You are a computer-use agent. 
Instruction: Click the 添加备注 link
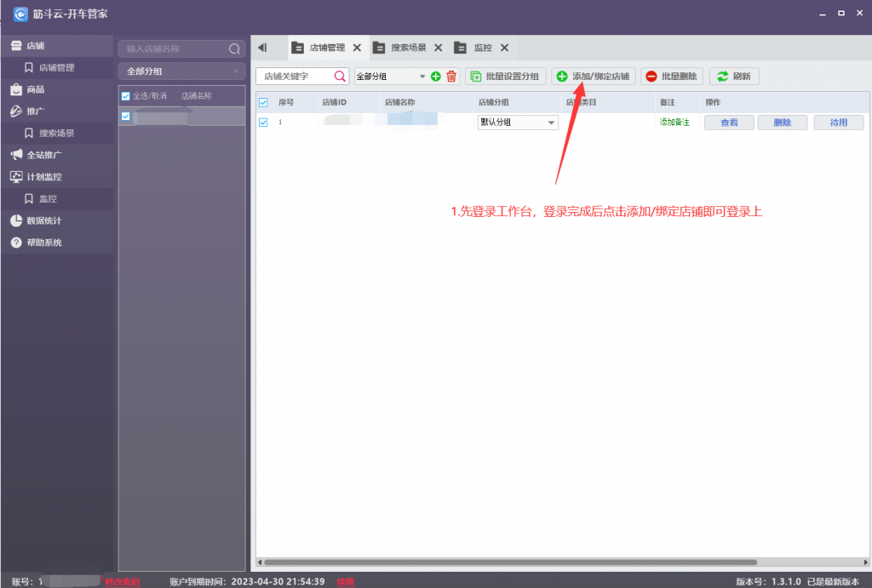point(674,123)
